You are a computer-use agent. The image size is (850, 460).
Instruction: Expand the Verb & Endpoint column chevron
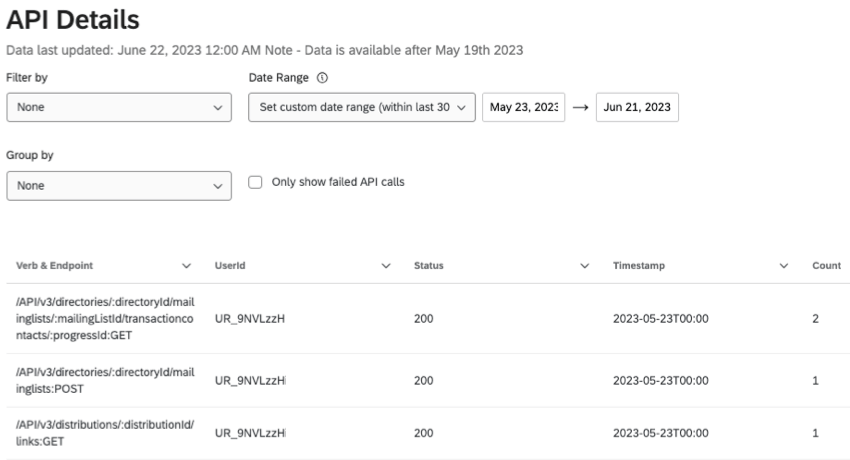186,265
